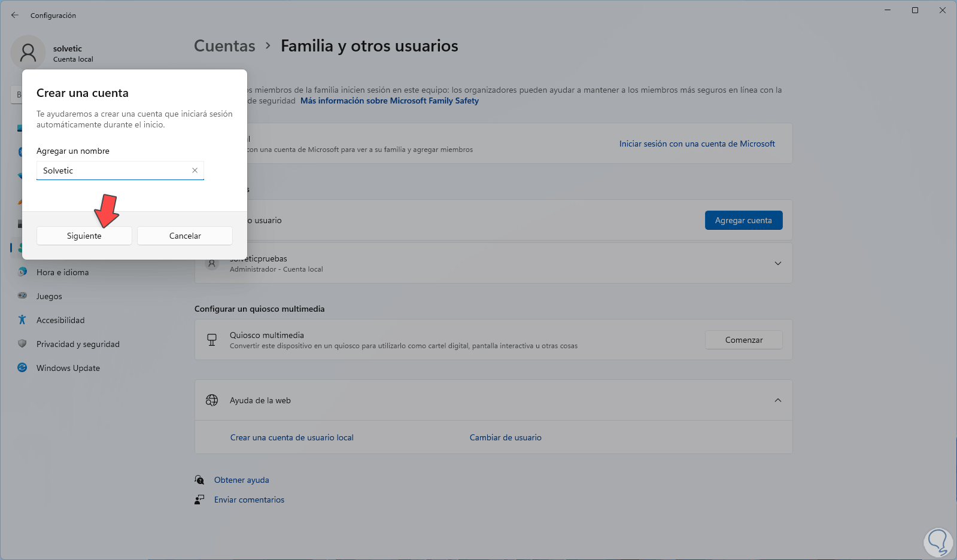This screenshot has width=957, height=560.
Task: Click the Obtener ayuda help icon
Action: (199, 480)
